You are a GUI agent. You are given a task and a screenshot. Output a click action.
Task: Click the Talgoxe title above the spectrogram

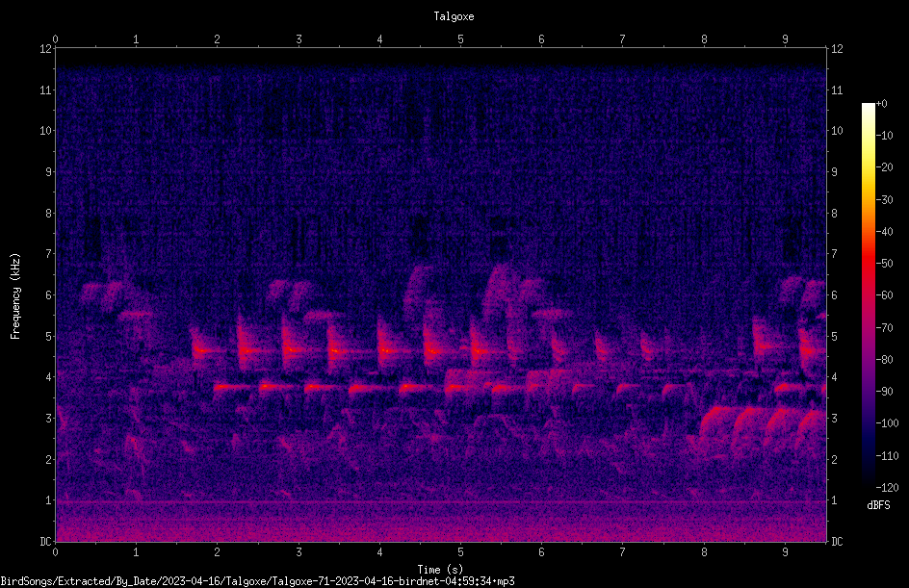[x=454, y=16]
